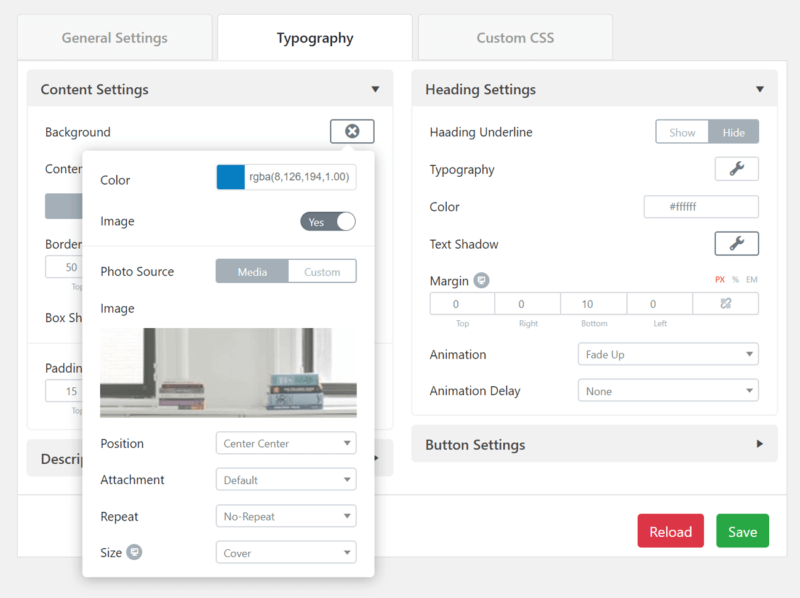Select % margin unit

tap(735, 280)
